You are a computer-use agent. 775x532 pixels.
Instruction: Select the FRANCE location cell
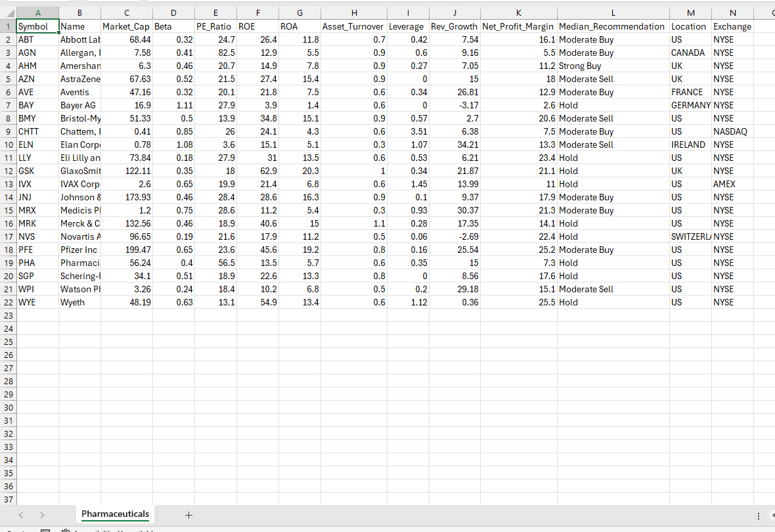click(690, 92)
